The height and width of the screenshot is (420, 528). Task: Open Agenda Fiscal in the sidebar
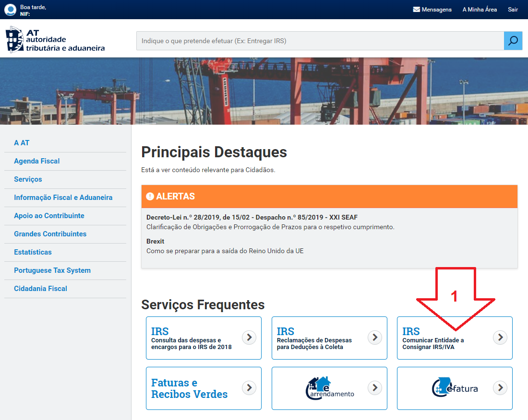point(36,161)
